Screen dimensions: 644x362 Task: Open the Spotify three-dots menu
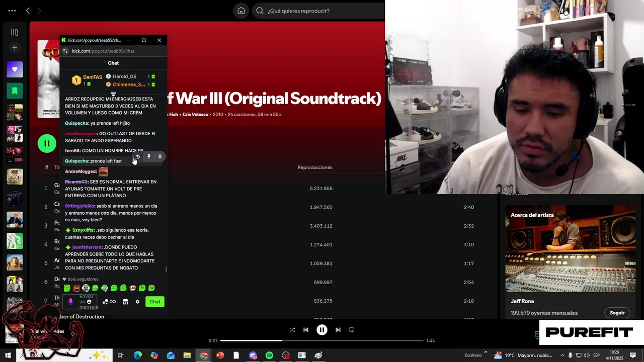click(12, 11)
